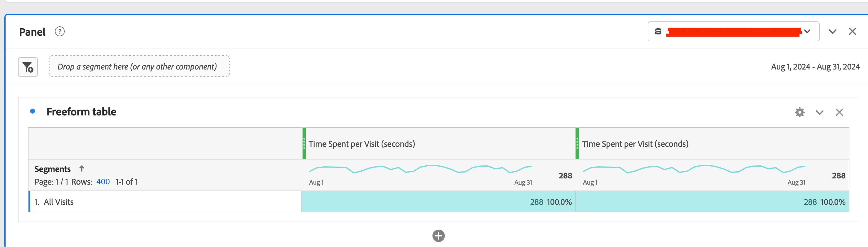Viewport: 868px width, 247px height.
Task: Click the Freeform table title
Action: click(x=81, y=112)
